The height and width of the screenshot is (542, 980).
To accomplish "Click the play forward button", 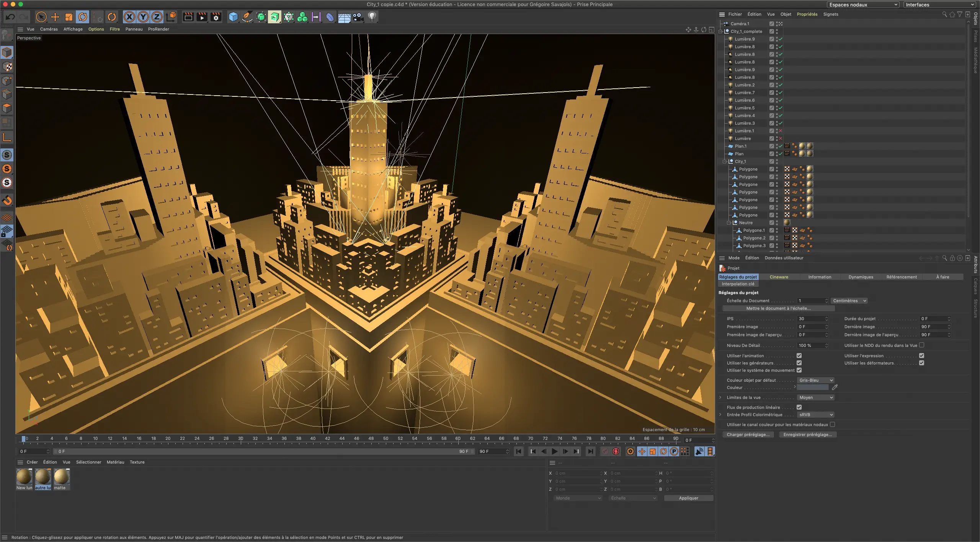I will 554,451.
